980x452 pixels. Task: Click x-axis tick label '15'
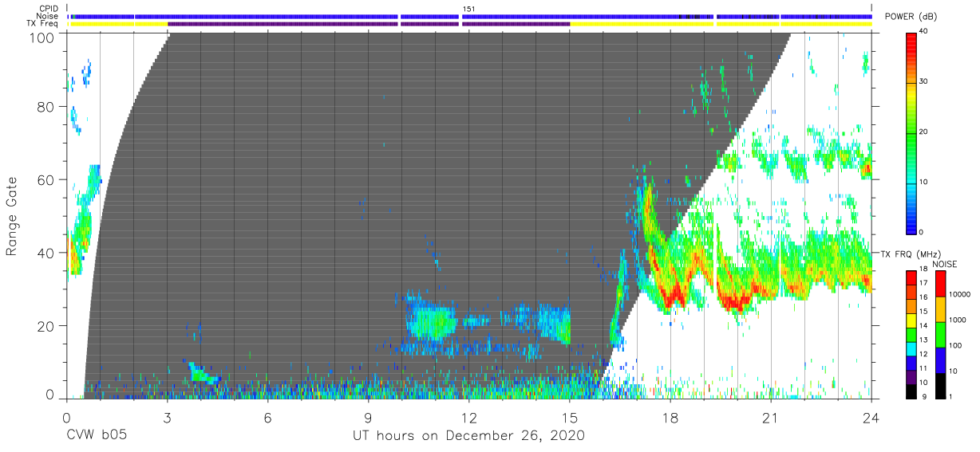[570, 417]
